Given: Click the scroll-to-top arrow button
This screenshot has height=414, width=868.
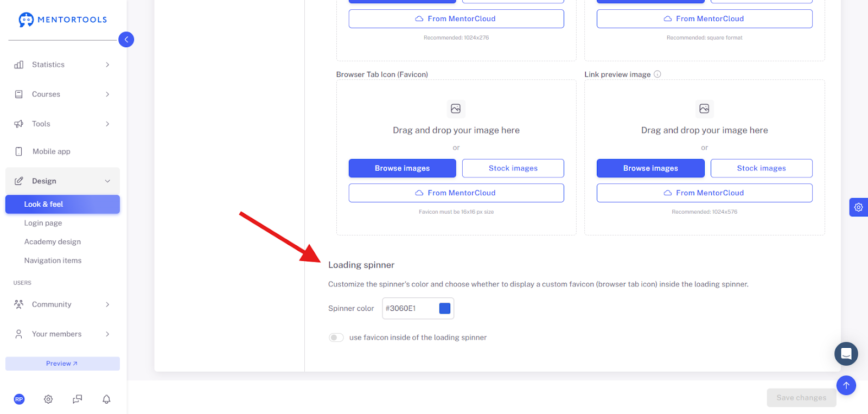Looking at the screenshot, I should pyautogui.click(x=846, y=385).
